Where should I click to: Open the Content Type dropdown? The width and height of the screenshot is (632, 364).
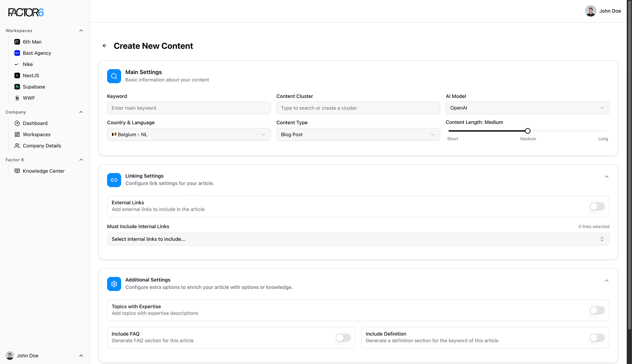tap(358, 134)
